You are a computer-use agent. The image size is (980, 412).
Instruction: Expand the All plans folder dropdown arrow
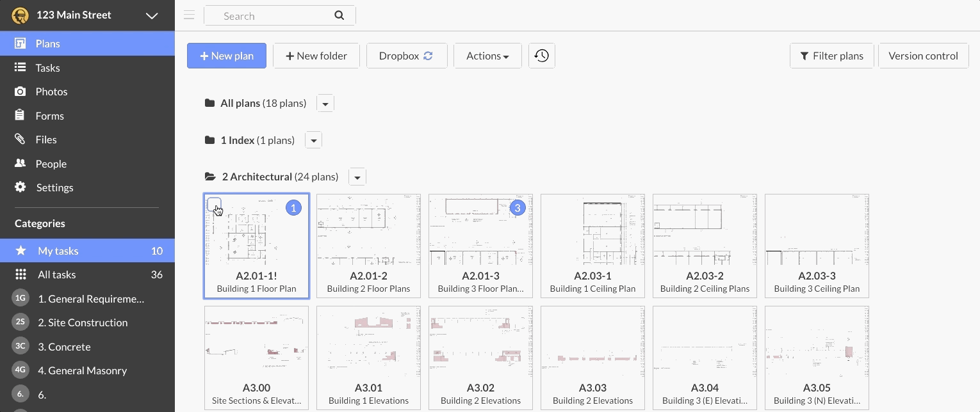(325, 104)
